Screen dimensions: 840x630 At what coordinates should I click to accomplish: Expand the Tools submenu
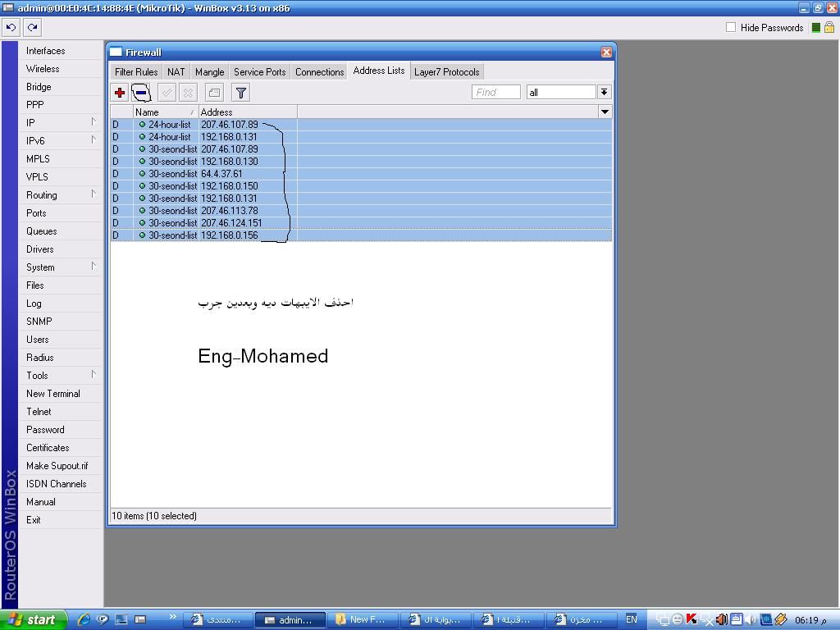pyautogui.click(x=60, y=376)
